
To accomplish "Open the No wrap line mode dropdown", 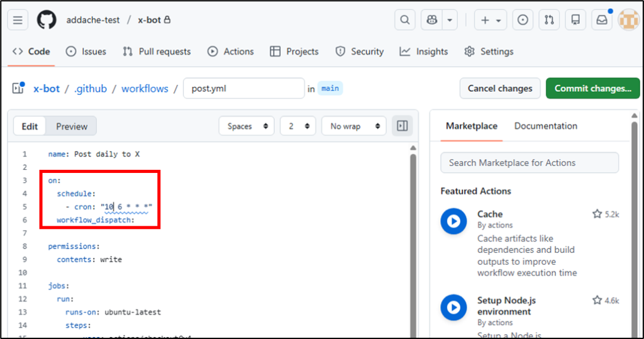I will pos(353,126).
